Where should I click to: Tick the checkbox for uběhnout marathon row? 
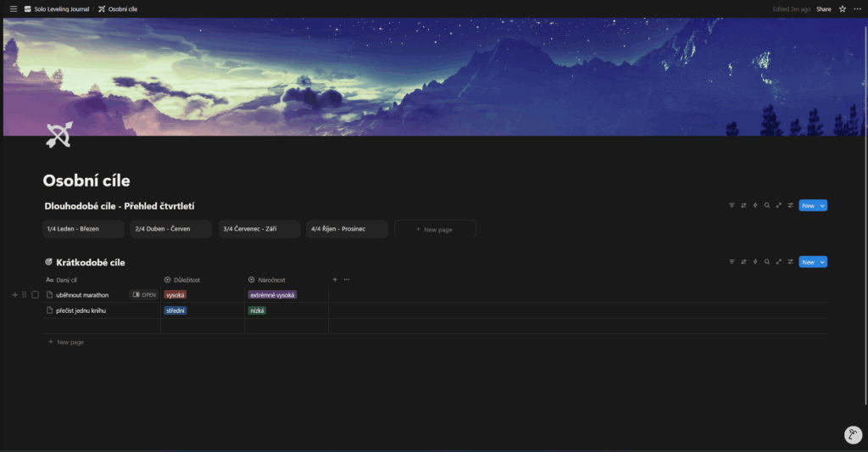pos(36,295)
